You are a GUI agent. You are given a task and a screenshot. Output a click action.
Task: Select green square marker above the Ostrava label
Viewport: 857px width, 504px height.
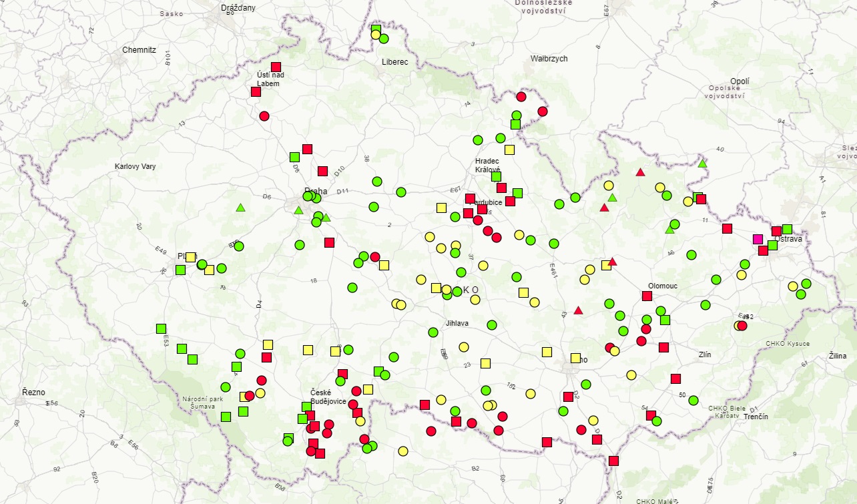[x=787, y=229]
